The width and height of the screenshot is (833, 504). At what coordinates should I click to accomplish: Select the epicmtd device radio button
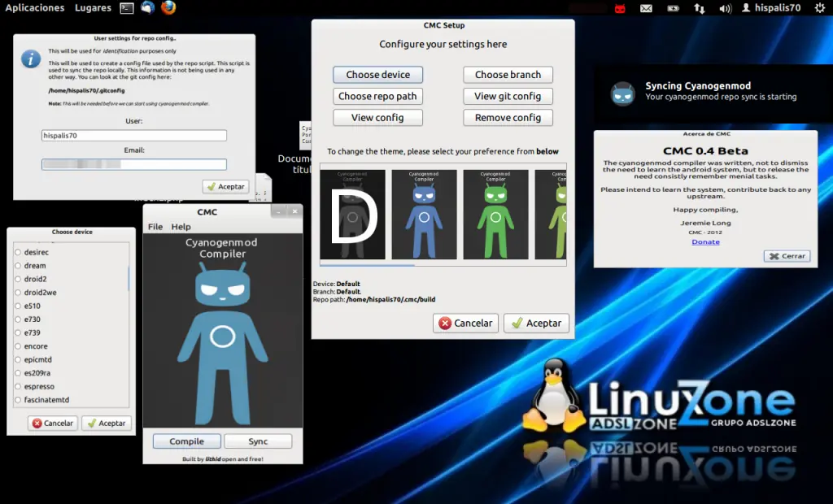(18, 359)
